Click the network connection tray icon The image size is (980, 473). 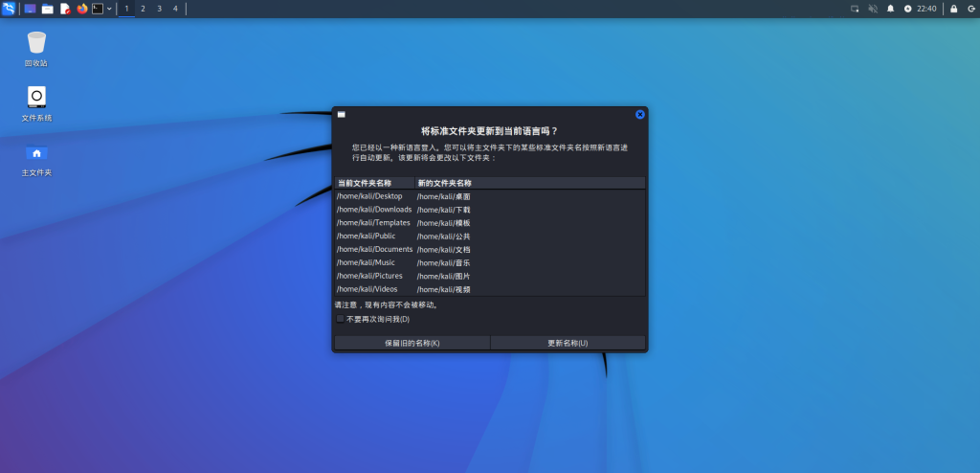tap(855, 9)
